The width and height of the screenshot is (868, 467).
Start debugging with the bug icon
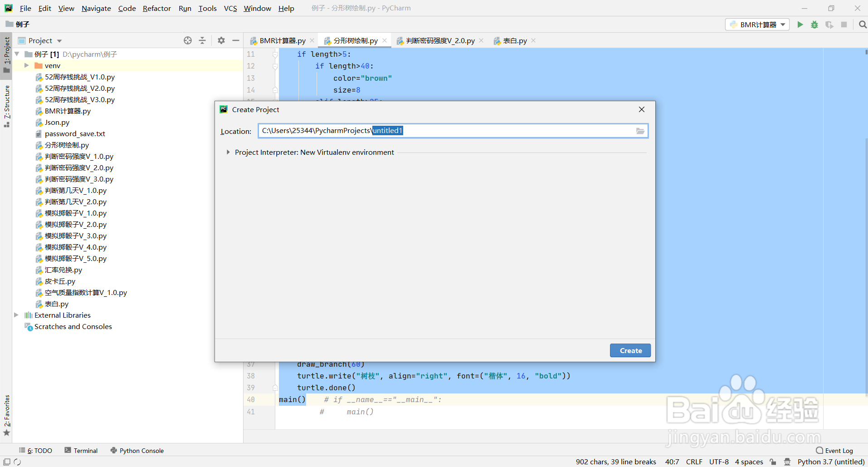click(x=814, y=25)
